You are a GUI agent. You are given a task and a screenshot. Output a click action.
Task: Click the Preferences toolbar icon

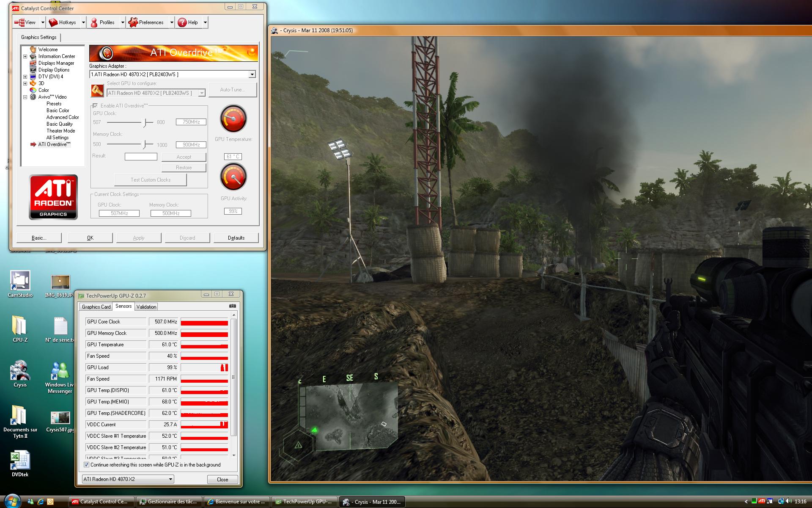click(x=133, y=22)
